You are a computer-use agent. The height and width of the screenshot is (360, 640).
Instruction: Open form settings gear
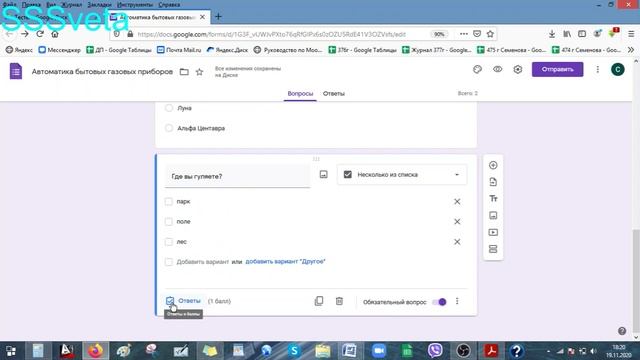point(518,69)
